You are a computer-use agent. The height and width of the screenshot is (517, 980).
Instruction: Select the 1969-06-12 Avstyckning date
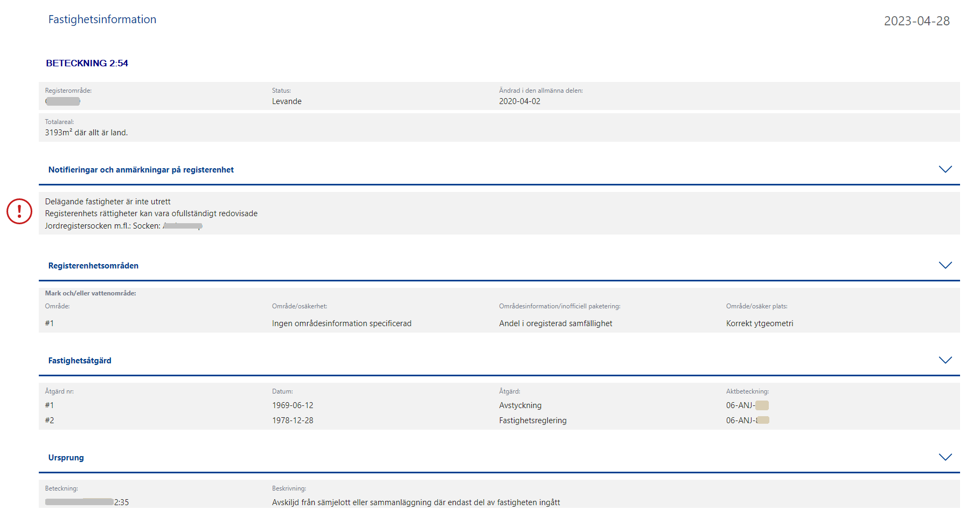293,405
